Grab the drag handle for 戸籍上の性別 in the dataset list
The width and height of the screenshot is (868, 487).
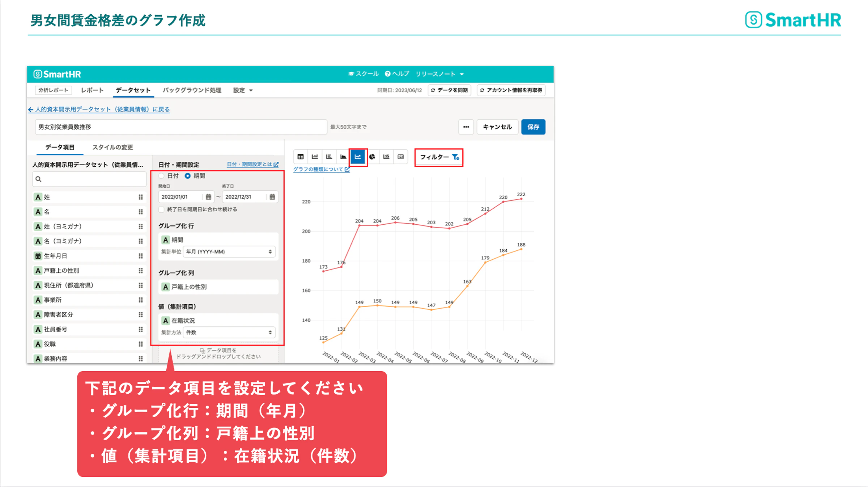coord(141,271)
